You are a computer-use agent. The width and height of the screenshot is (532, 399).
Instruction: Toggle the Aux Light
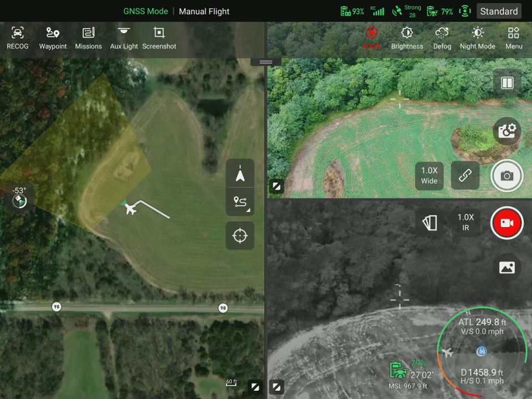(124, 38)
